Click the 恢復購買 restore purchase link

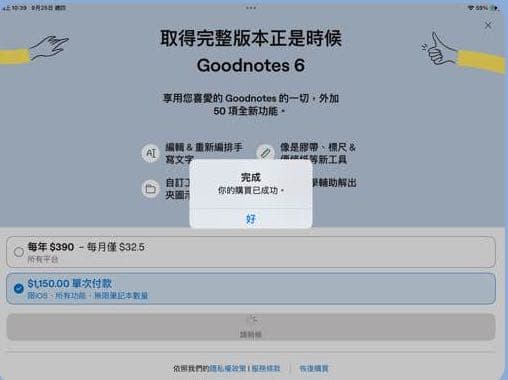pyautogui.click(x=314, y=368)
